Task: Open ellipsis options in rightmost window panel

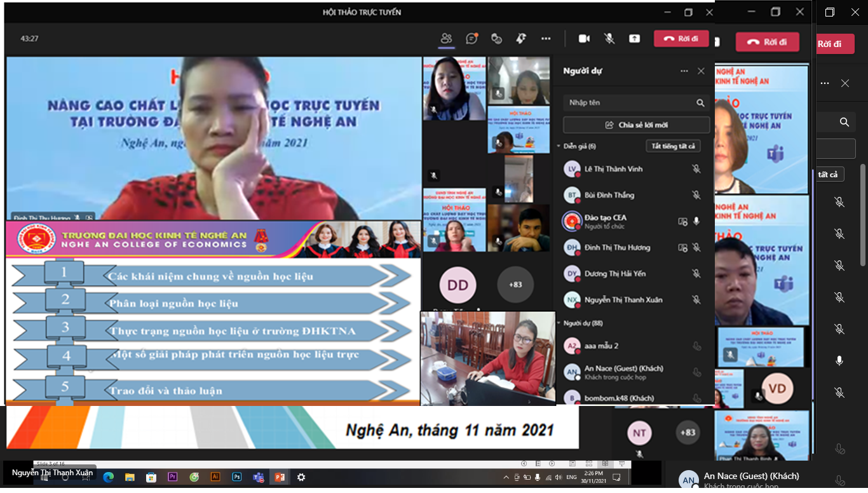Action: point(825,83)
